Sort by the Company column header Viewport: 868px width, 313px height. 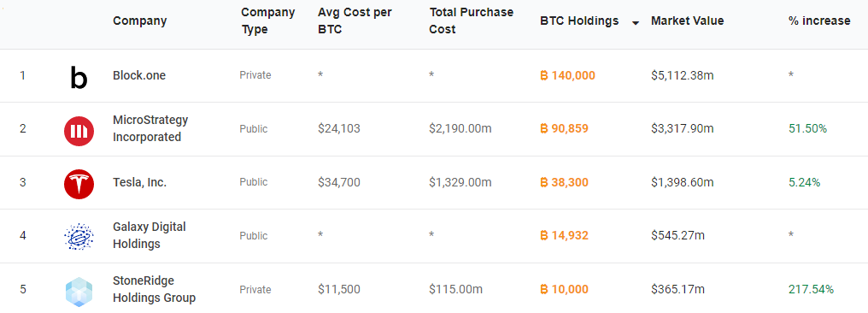click(x=139, y=21)
